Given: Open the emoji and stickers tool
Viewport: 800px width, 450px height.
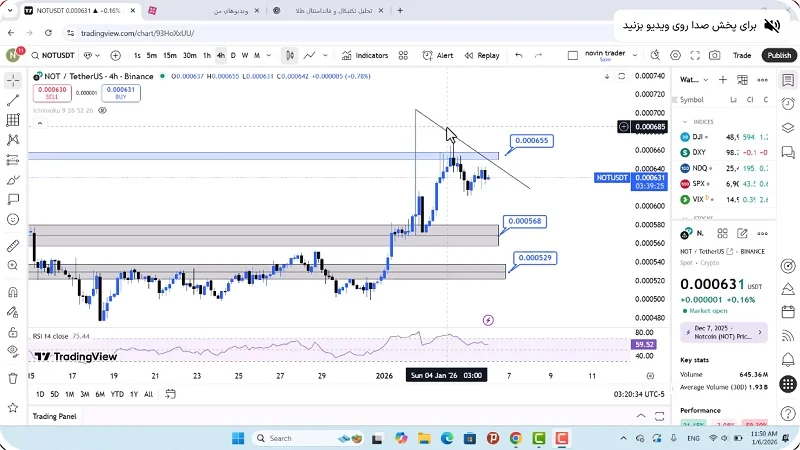Looking at the screenshot, I should pyautogui.click(x=12, y=219).
